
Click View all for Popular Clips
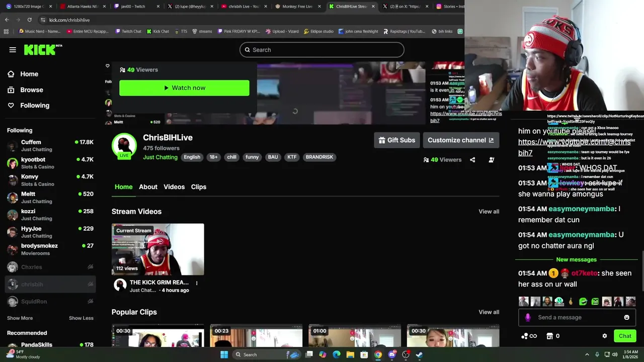(489, 312)
